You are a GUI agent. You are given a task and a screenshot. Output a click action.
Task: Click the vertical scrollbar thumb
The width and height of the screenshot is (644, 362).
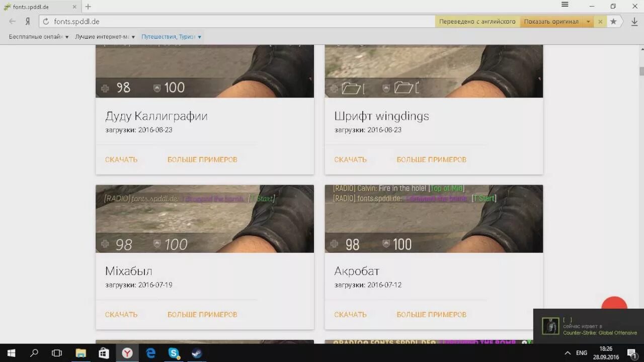[x=641, y=71]
